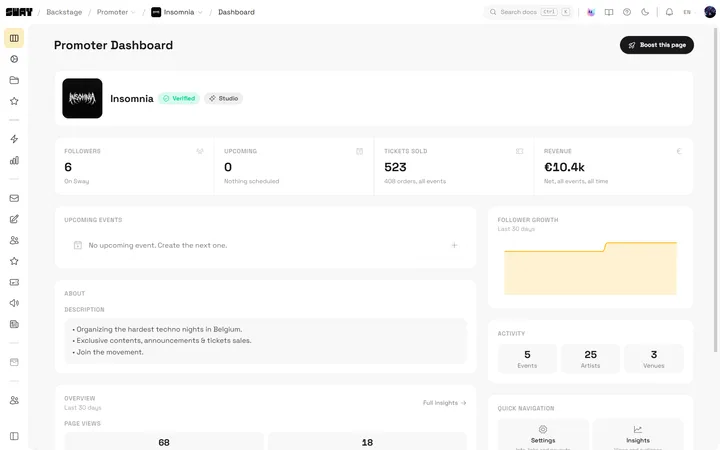Open the ticket icon in sidebar
720x450 pixels.
[14, 282]
